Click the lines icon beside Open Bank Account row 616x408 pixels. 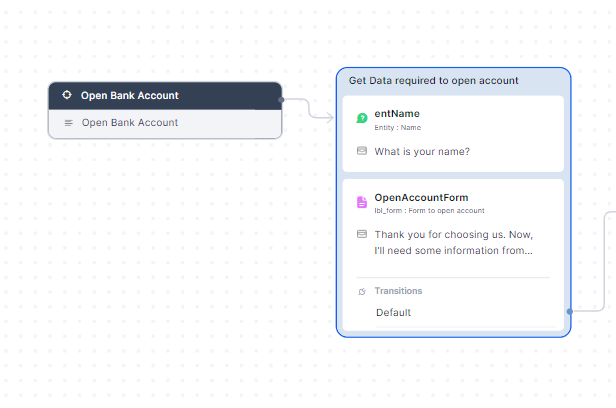pos(68,123)
